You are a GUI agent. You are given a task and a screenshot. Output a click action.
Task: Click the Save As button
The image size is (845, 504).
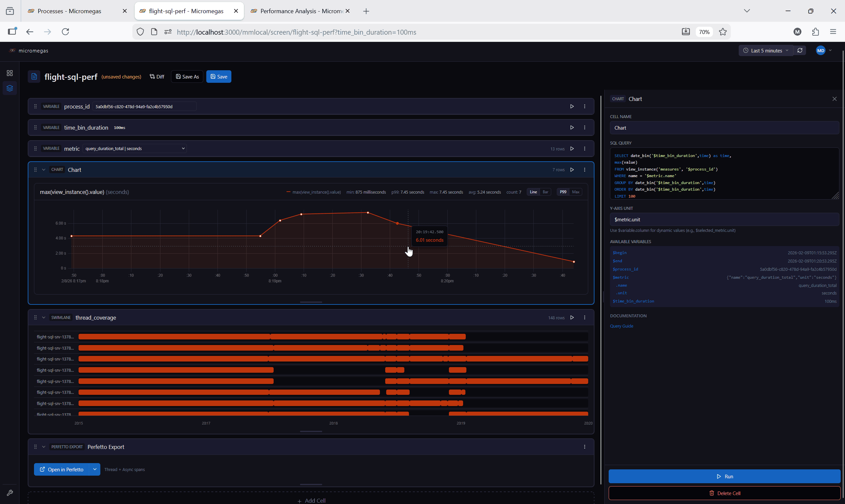[187, 77]
